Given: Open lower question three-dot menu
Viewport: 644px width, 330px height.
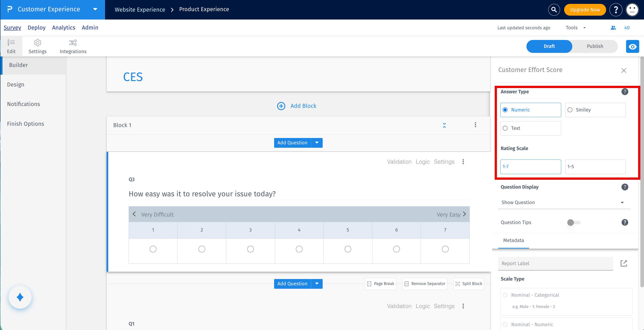Looking at the screenshot, I should click(x=463, y=306).
